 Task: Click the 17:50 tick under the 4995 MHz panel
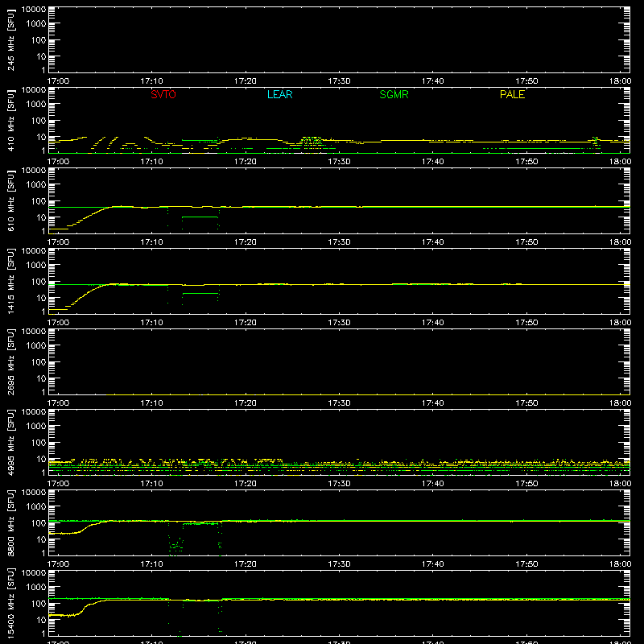(x=526, y=484)
